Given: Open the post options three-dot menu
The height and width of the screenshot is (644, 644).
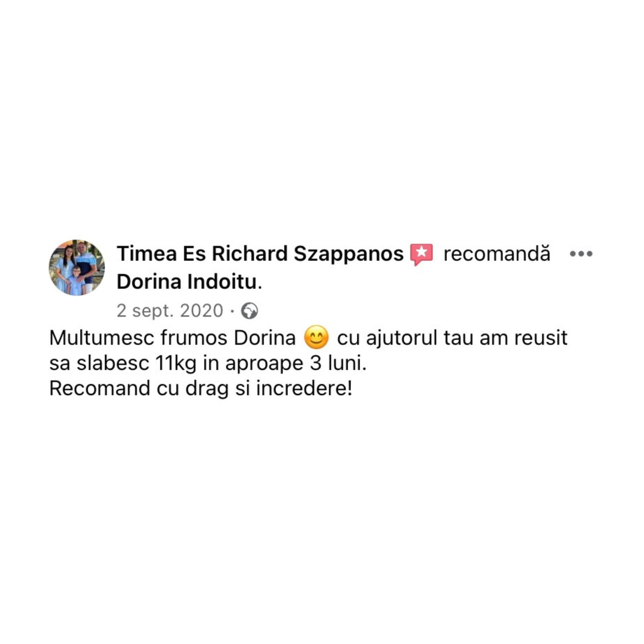Looking at the screenshot, I should (581, 254).
